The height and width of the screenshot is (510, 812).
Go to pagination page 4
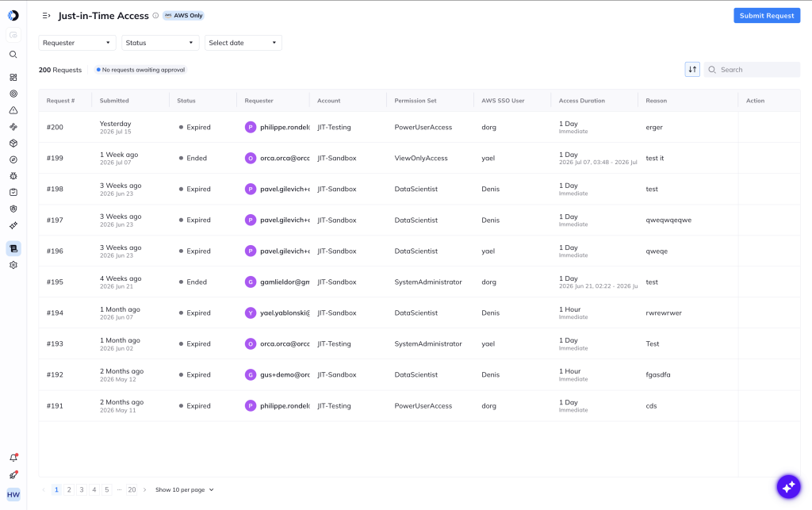point(94,490)
